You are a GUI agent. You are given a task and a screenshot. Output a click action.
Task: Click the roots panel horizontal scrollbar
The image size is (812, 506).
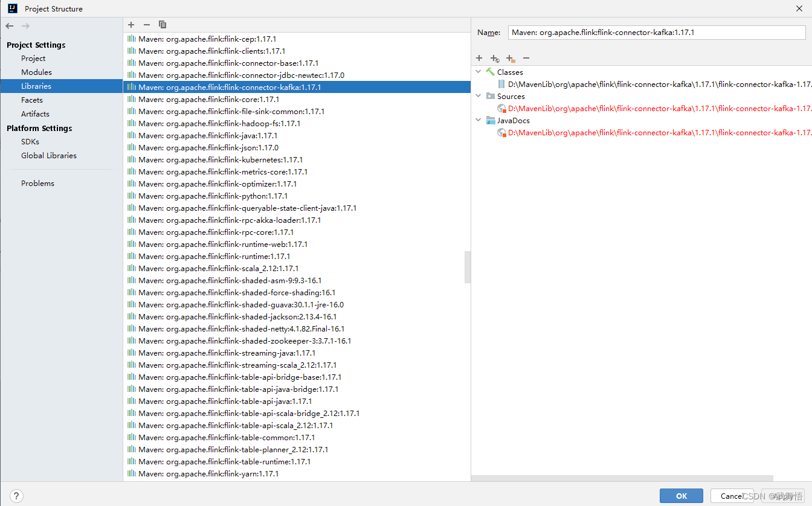[622, 478]
